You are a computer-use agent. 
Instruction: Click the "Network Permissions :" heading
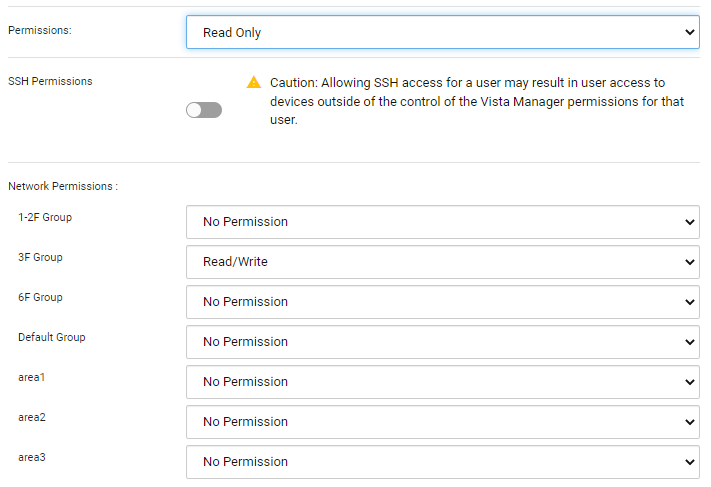coord(63,186)
